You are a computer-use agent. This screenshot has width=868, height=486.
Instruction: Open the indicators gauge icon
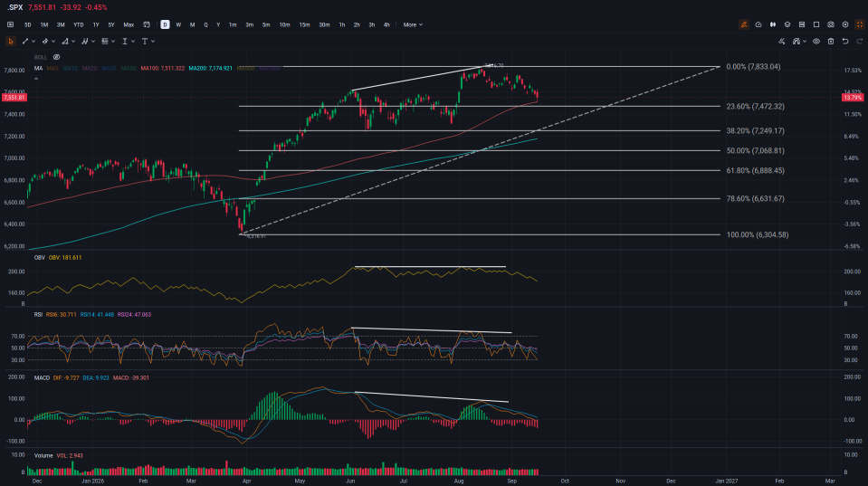coord(758,25)
